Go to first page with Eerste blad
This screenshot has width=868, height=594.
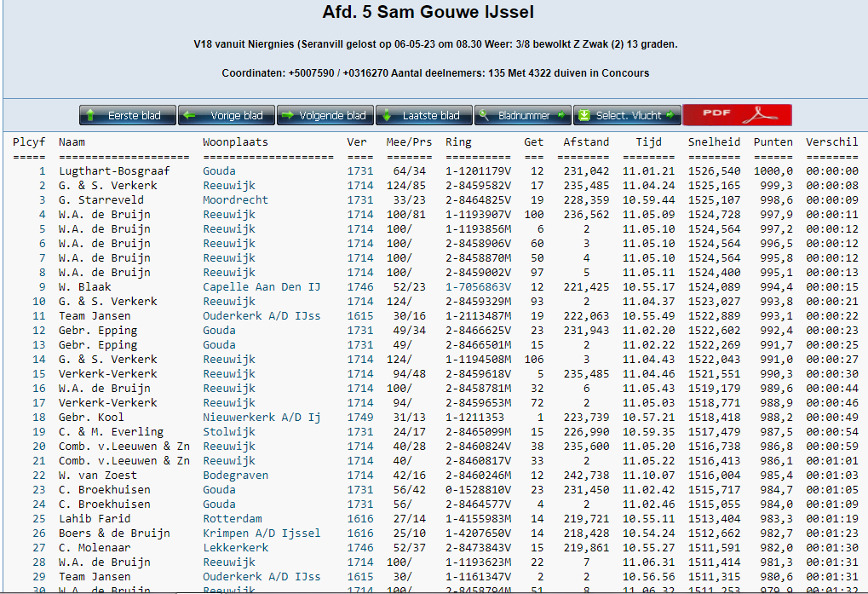point(128,115)
